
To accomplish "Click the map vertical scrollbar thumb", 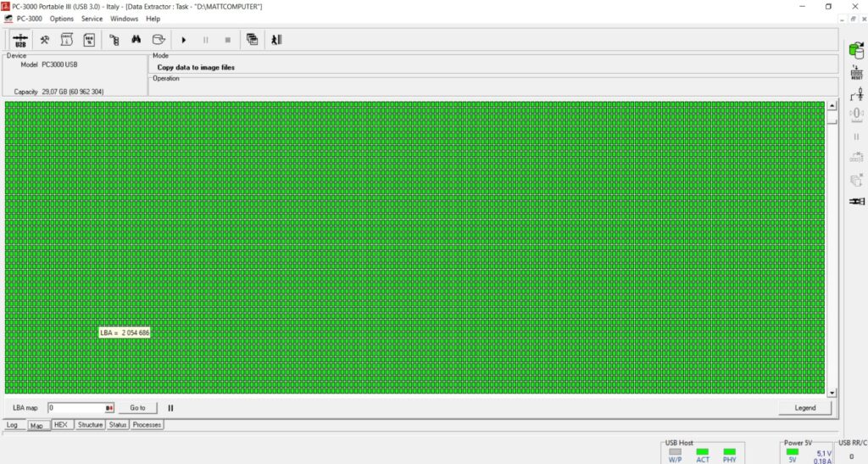I will tap(832, 116).
